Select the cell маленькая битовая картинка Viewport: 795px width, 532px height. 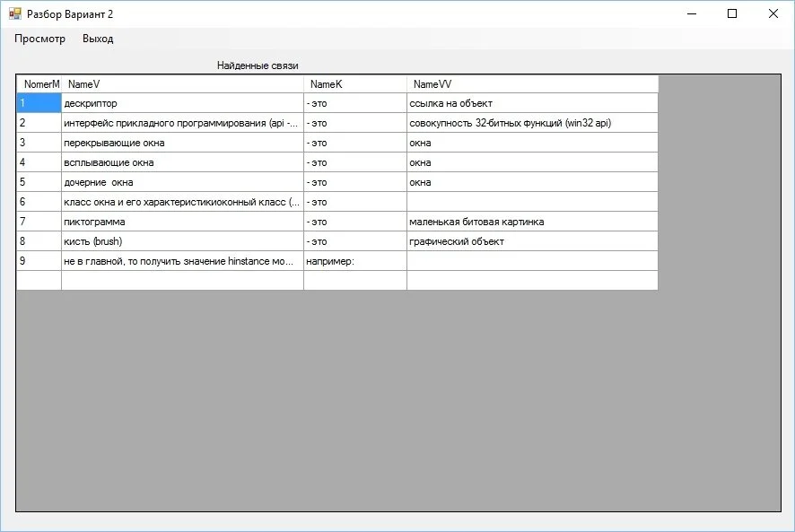[x=531, y=222]
